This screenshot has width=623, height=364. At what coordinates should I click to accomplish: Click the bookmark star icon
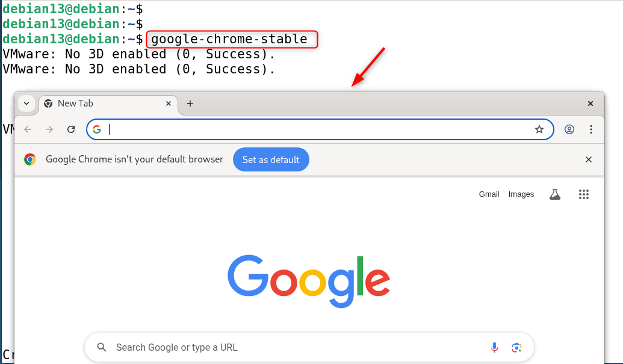click(x=539, y=129)
